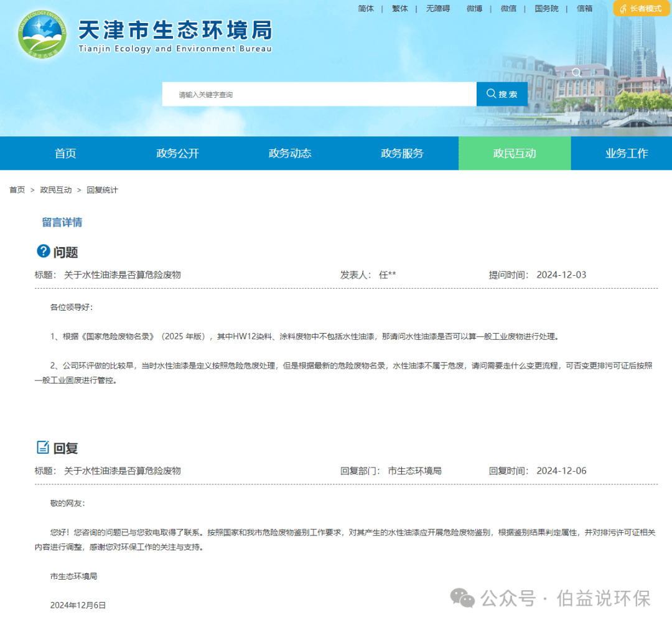672x625 pixels.
Task: Open the 微信 link in top bar
Action: pos(508,9)
